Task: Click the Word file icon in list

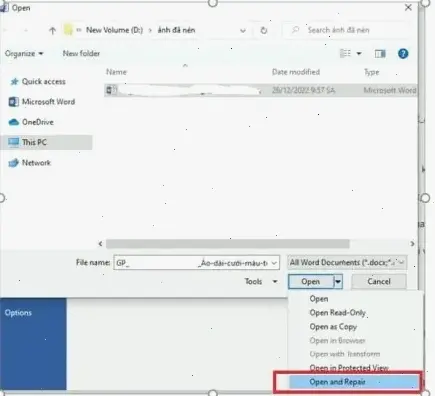Action: click(111, 90)
